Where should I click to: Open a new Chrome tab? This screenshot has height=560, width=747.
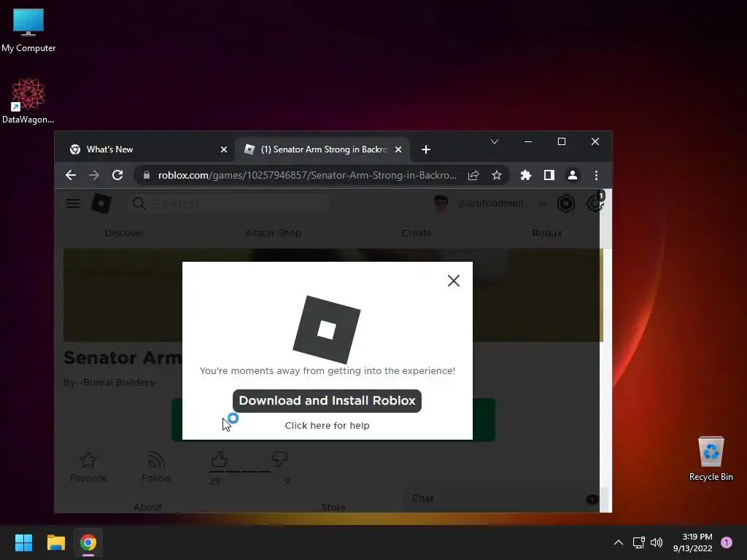(426, 149)
